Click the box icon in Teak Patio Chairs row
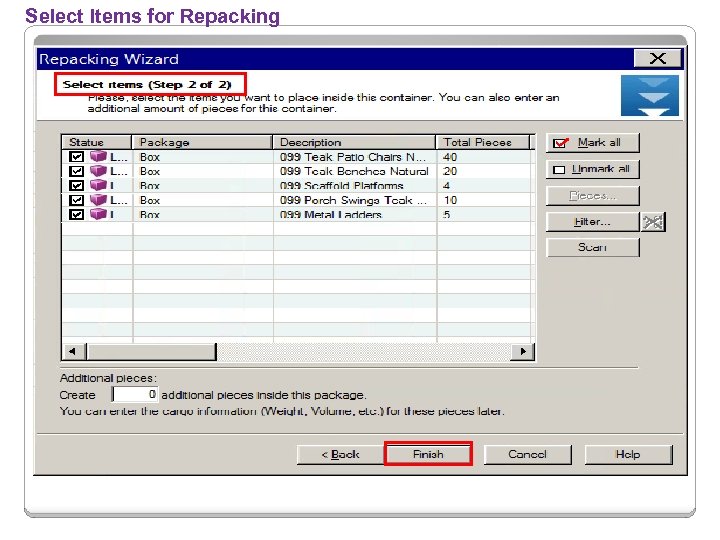 [x=98, y=156]
